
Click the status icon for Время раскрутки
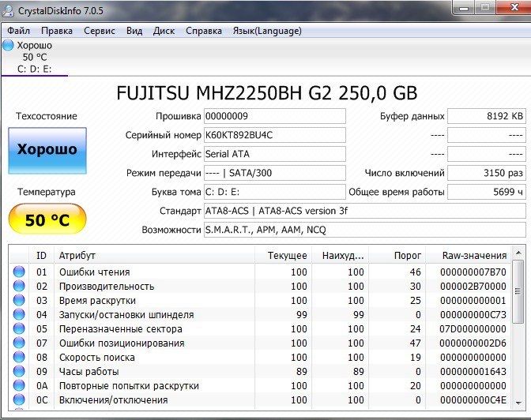pyautogui.click(x=19, y=300)
